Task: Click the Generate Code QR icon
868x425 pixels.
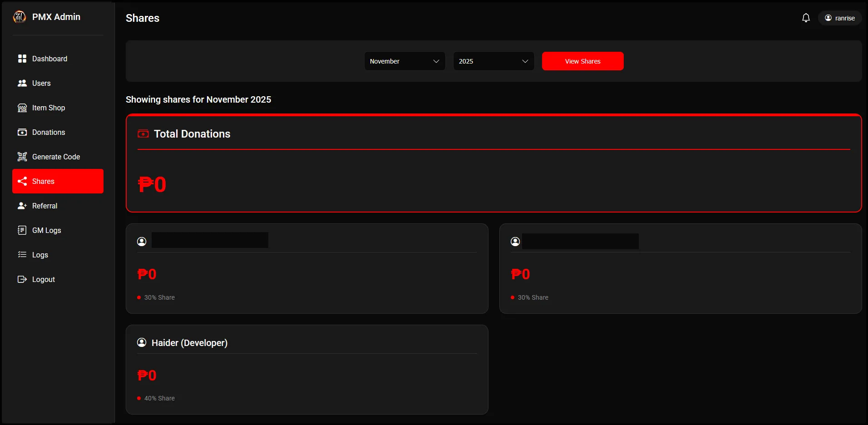Action: (x=22, y=157)
